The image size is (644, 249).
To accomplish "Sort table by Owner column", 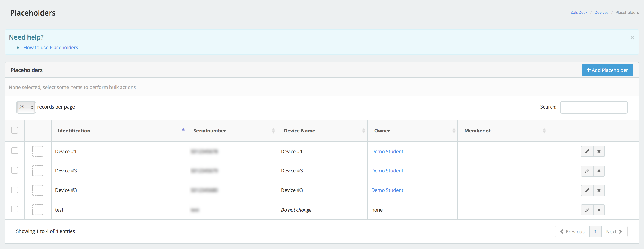I will coord(412,131).
